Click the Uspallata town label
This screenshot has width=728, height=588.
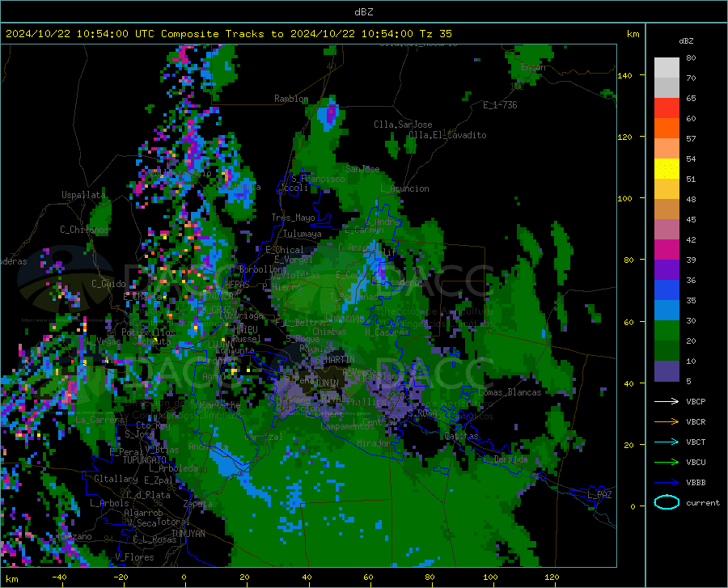(83, 195)
